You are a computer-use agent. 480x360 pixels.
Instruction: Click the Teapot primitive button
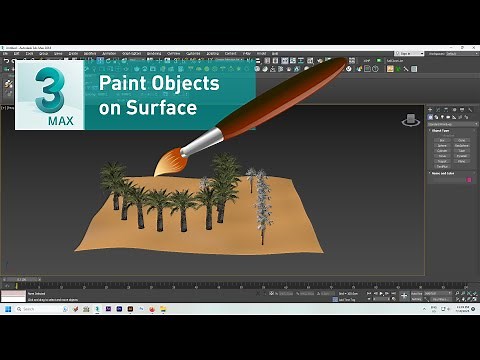(x=442, y=161)
